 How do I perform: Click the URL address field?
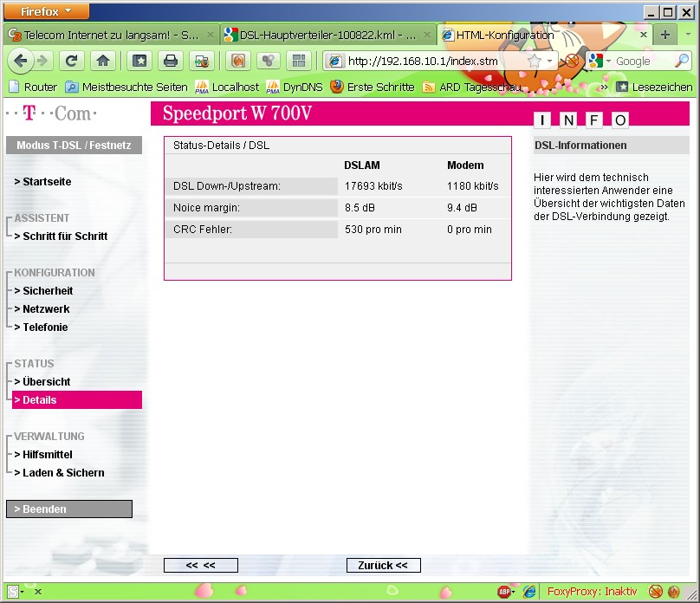(434, 61)
